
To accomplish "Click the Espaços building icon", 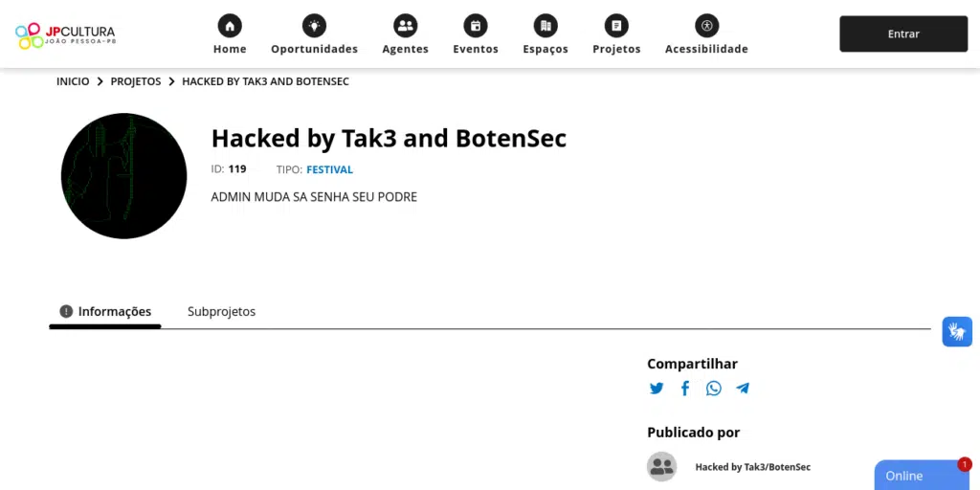I will (x=546, y=26).
